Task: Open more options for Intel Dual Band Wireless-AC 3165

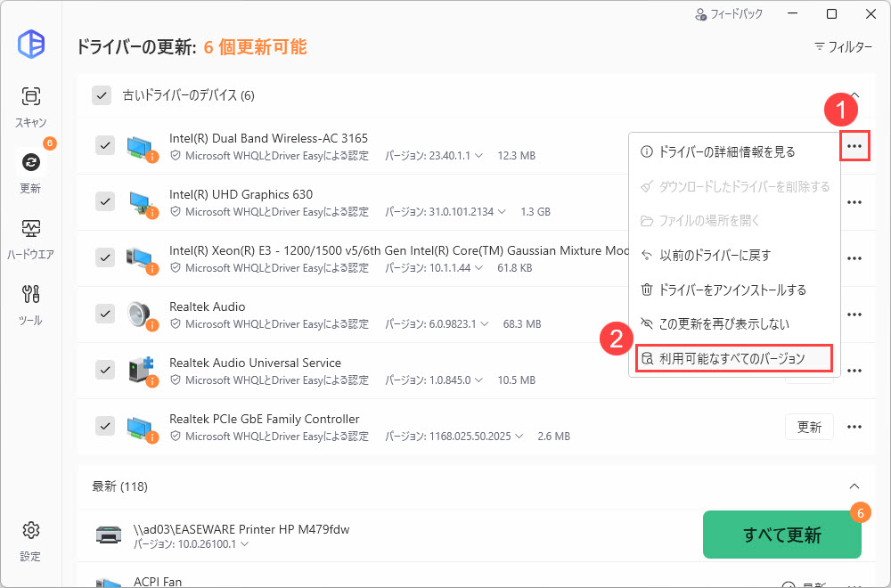Action: pyautogui.click(x=854, y=147)
